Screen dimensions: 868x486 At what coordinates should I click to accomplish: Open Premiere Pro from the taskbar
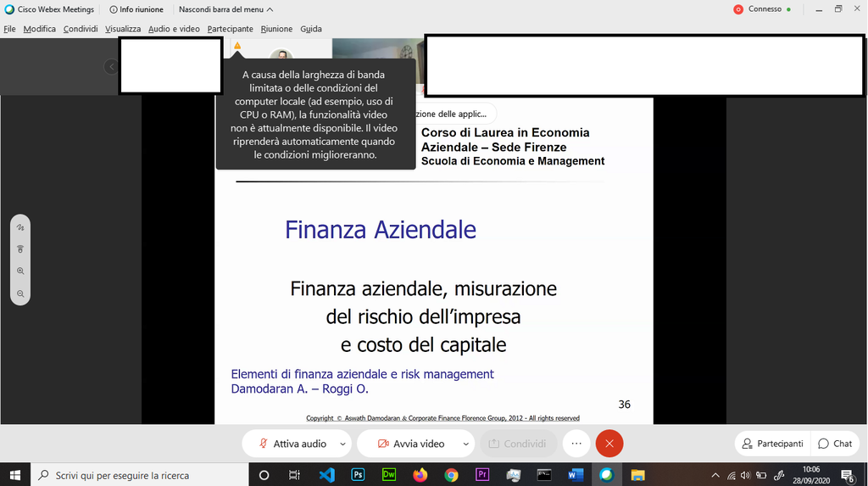coord(482,475)
